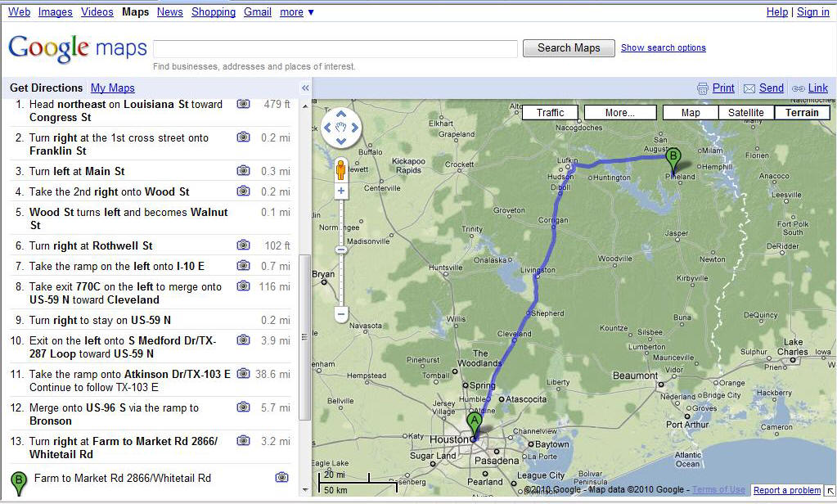The width and height of the screenshot is (837, 504).
Task: Open street view camera for step 3 Main St
Action: pos(244,171)
